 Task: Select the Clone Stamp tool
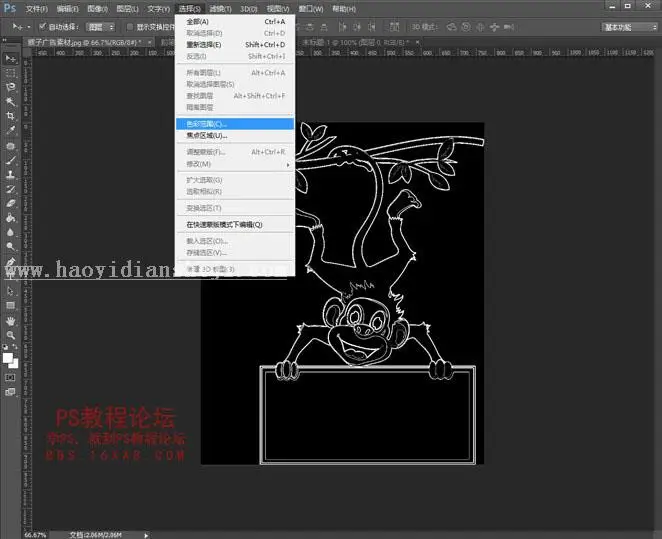point(11,174)
